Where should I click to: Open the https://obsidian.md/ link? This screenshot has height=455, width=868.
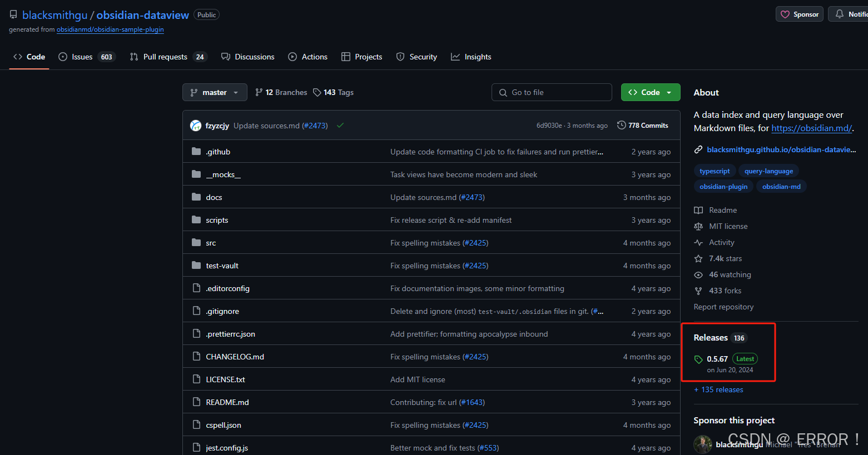[x=811, y=128]
